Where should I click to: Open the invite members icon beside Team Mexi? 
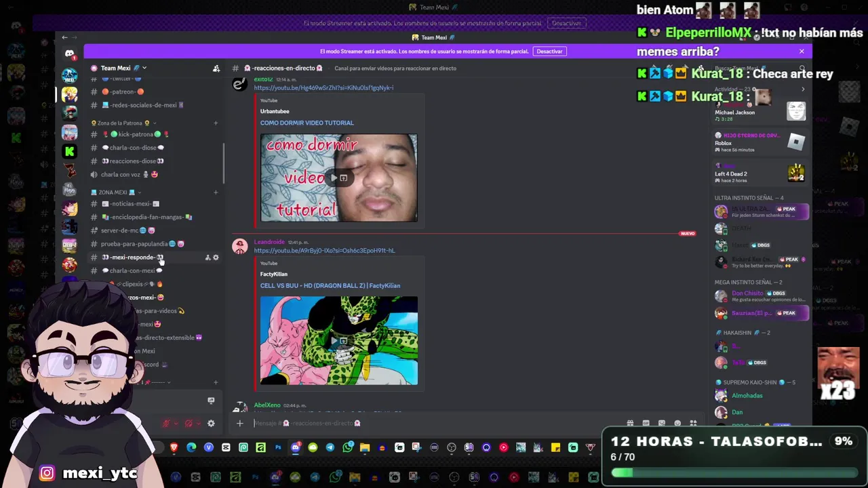[216, 68]
